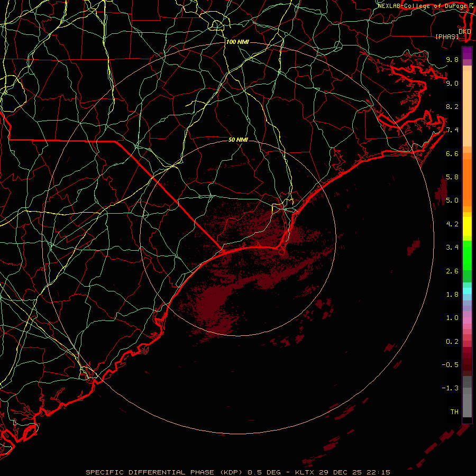Screen dimensions: 476x476
Task: Click the purple segment of the color bar
Action: pos(467,53)
